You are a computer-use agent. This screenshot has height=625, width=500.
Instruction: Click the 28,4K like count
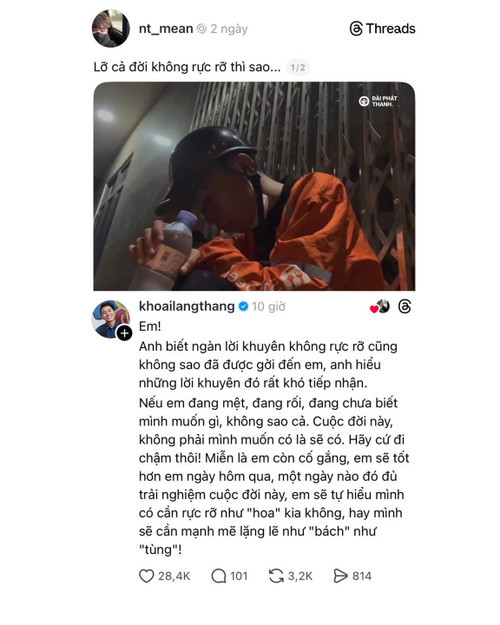pyautogui.click(x=174, y=576)
